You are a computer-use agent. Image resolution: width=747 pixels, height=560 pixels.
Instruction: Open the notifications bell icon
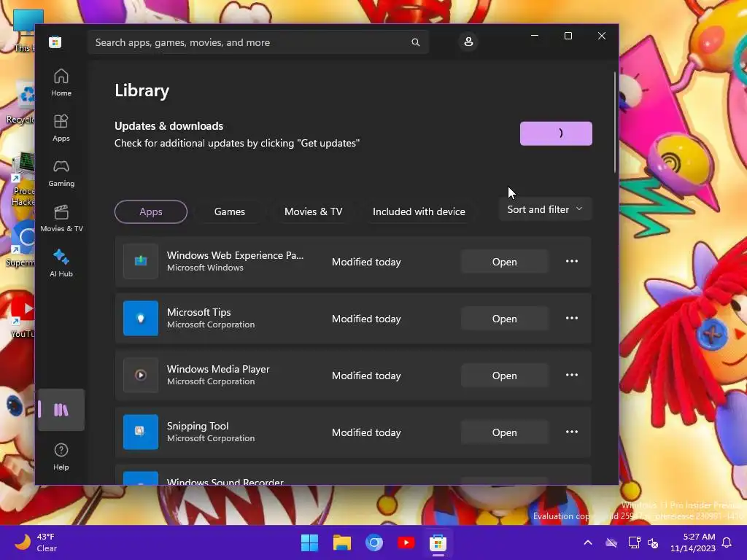[727, 542]
